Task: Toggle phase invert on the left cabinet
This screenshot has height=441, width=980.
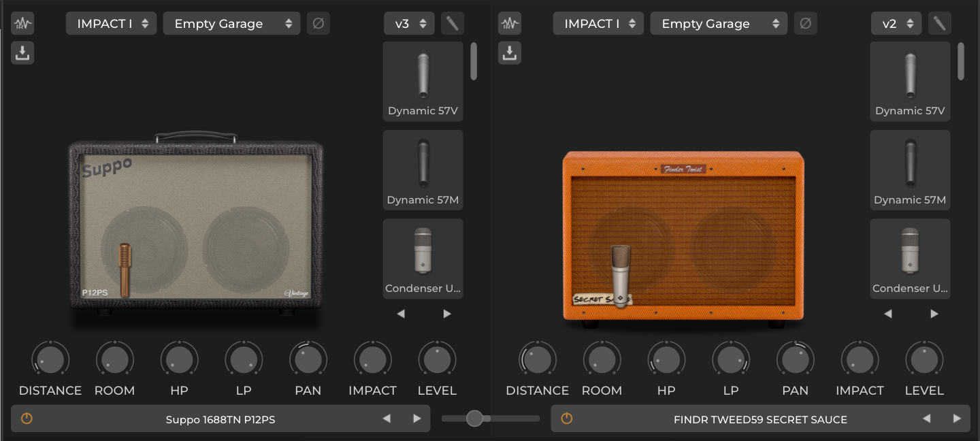Action: pos(318,24)
